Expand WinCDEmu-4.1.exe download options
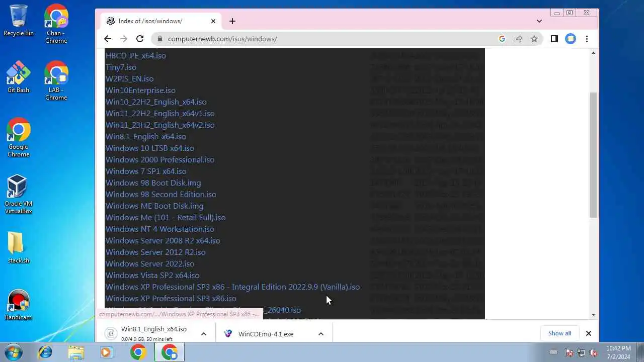644x362 pixels. coord(321,334)
